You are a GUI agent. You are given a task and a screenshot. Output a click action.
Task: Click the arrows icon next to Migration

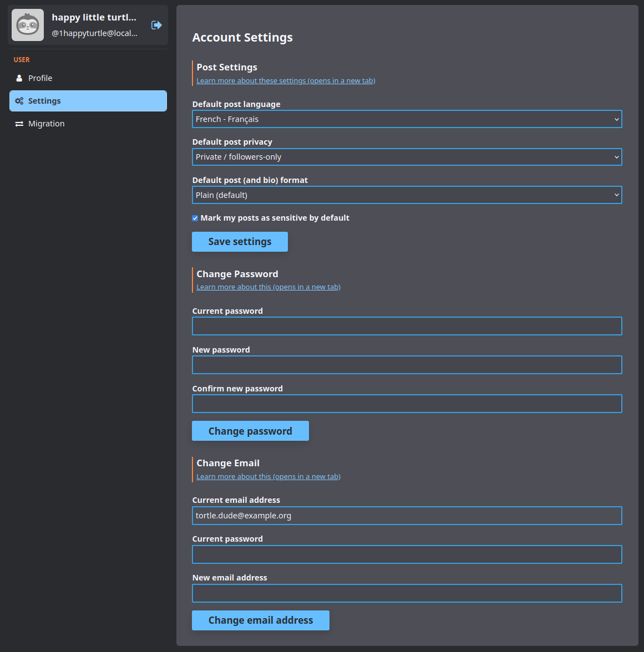tap(18, 123)
